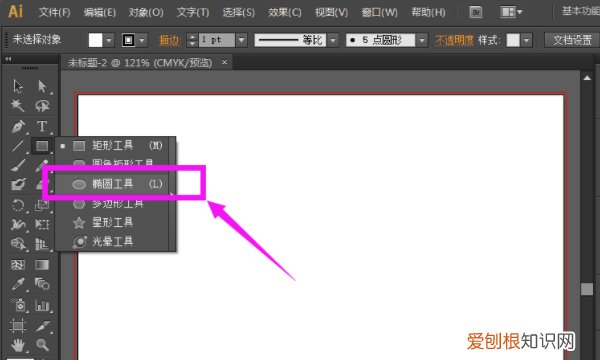This screenshot has width=600, height=360.
Task: Select the Magic Wand tool
Action: [x=18, y=105]
